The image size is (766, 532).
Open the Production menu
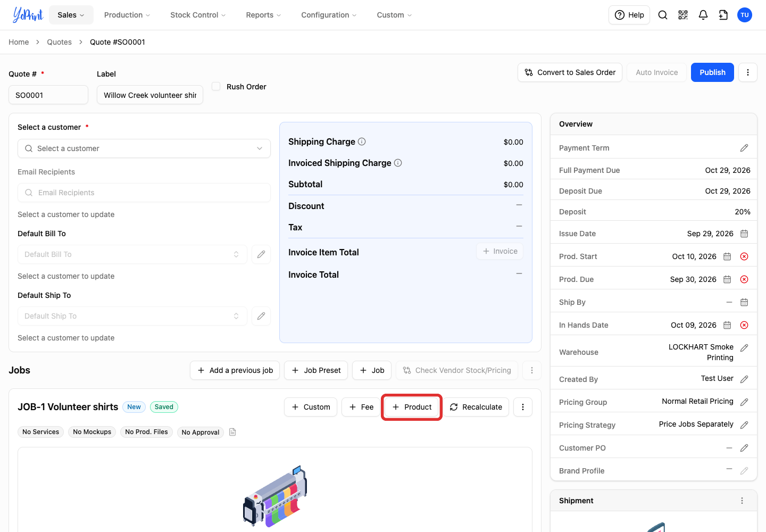click(x=127, y=15)
